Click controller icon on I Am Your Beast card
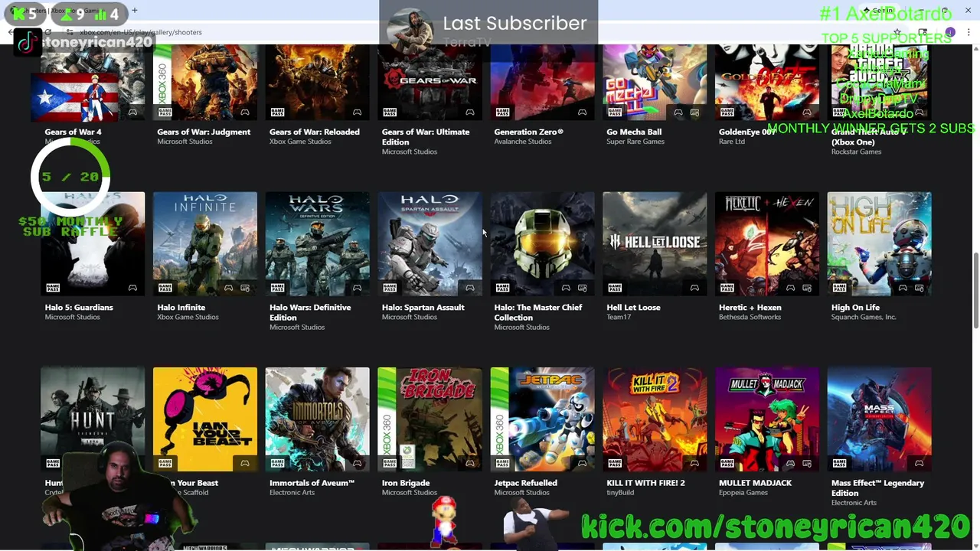Viewport: 980px width, 551px height. point(245,463)
